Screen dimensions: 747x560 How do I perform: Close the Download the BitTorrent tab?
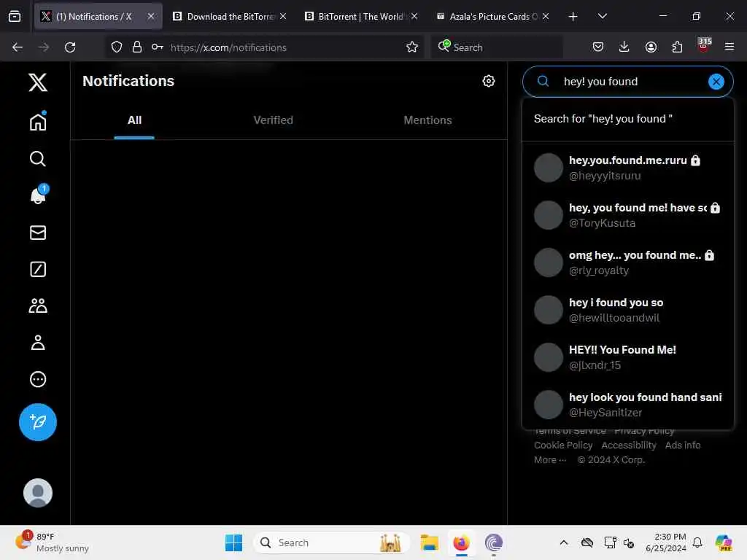coord(283,16)
